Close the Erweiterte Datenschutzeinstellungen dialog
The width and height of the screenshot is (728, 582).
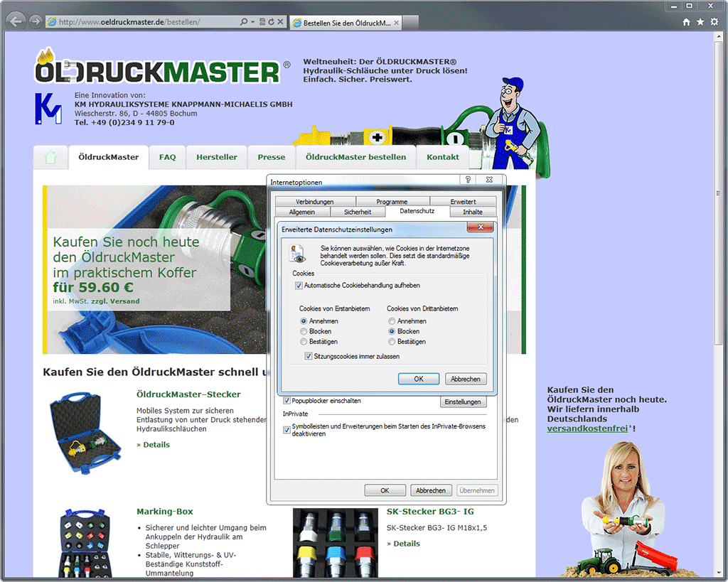481,227
